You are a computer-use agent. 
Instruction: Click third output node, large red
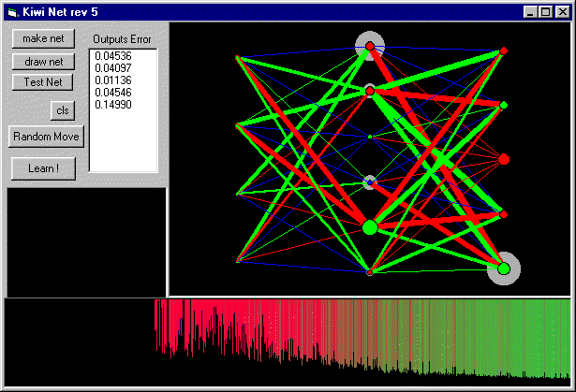(504, 159)
